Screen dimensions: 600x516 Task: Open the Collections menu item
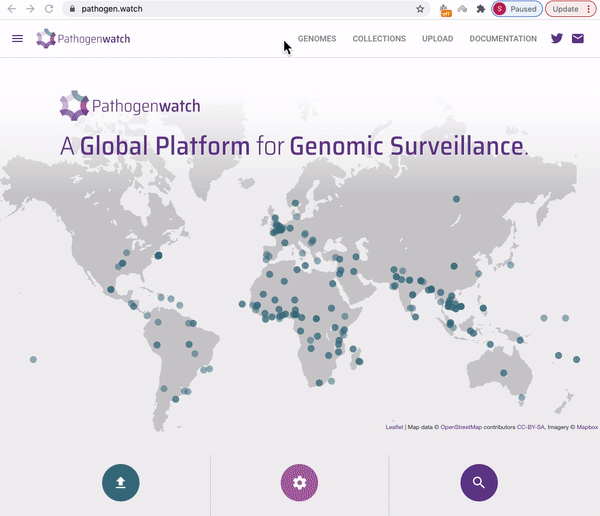[379, 39]
